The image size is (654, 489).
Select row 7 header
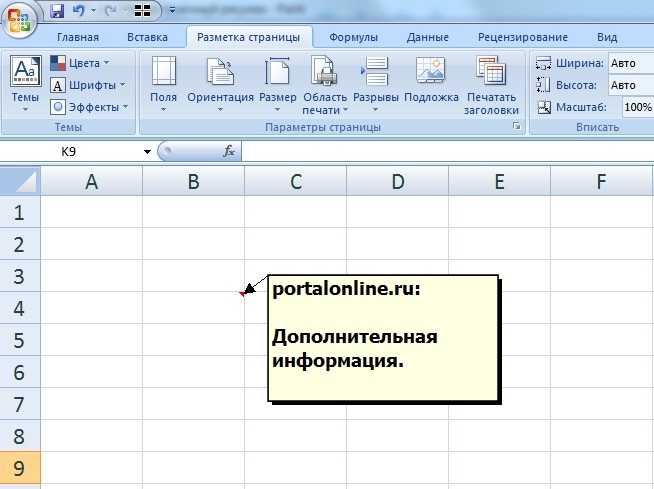tap(20, 404)
